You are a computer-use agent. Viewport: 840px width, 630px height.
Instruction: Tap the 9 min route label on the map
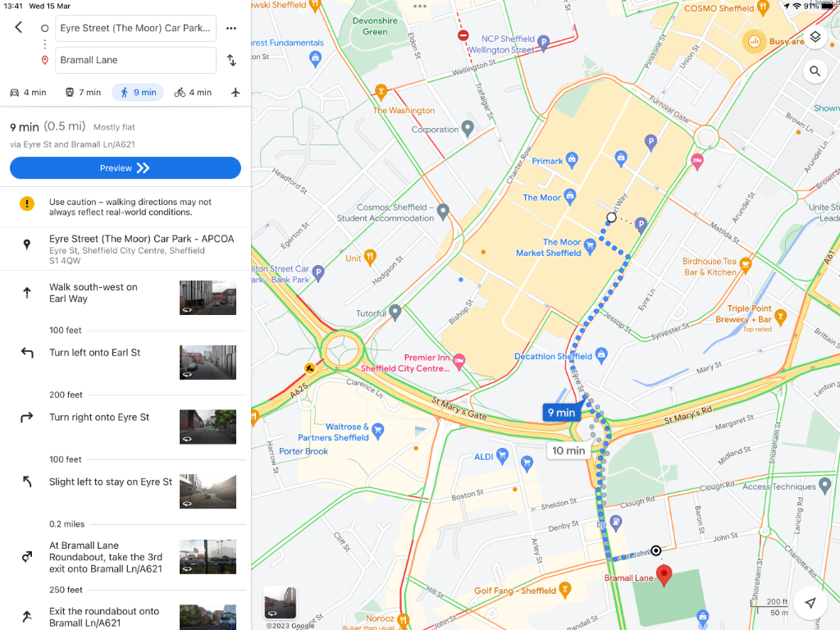pos(561,413)
